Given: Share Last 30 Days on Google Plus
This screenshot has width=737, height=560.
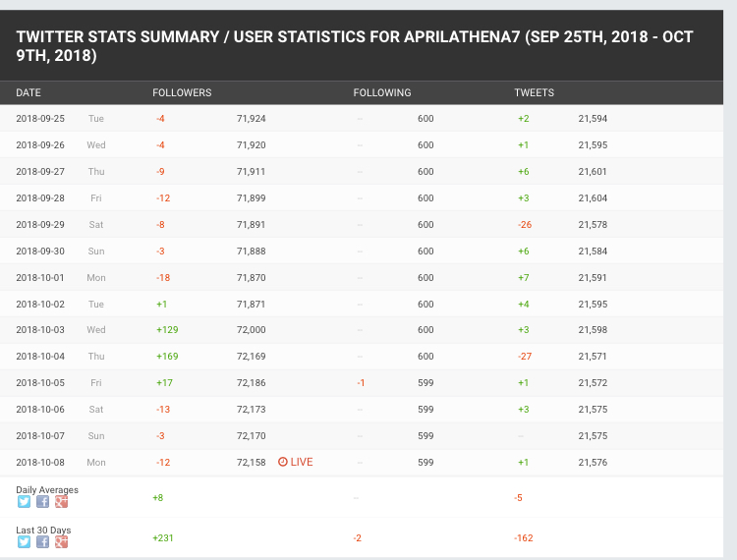Looking at the screenshot, I should (61, 541).
